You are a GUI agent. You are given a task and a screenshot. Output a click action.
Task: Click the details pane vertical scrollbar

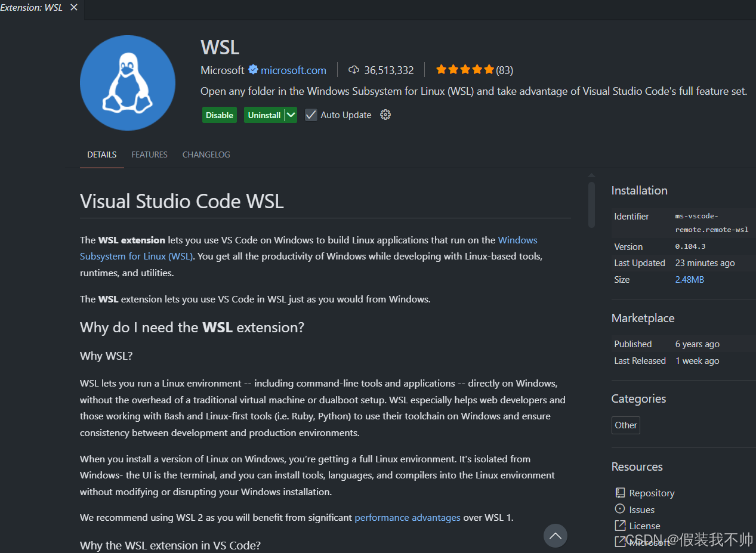[x=591, y=205]
